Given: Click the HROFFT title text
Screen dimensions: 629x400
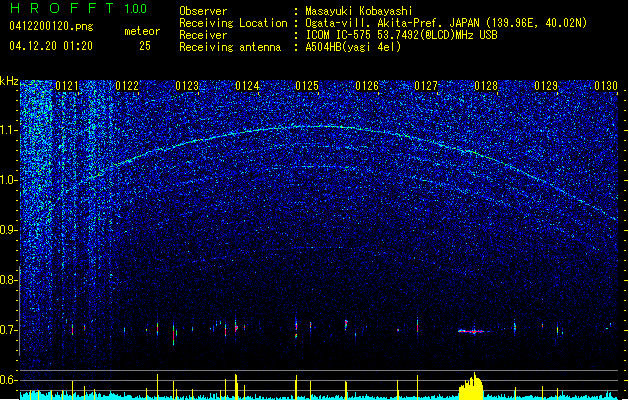Looking at the screenshot, I should click(62, 8).
